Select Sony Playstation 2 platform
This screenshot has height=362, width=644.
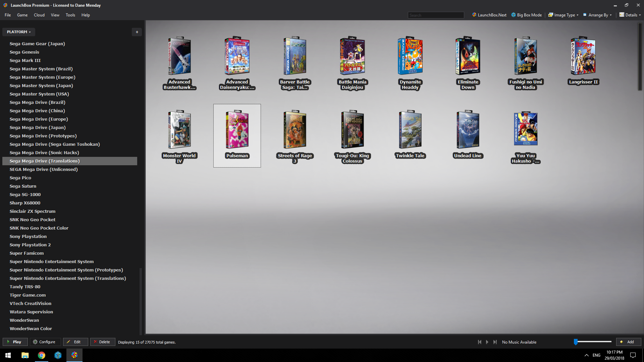click(30, 245)
